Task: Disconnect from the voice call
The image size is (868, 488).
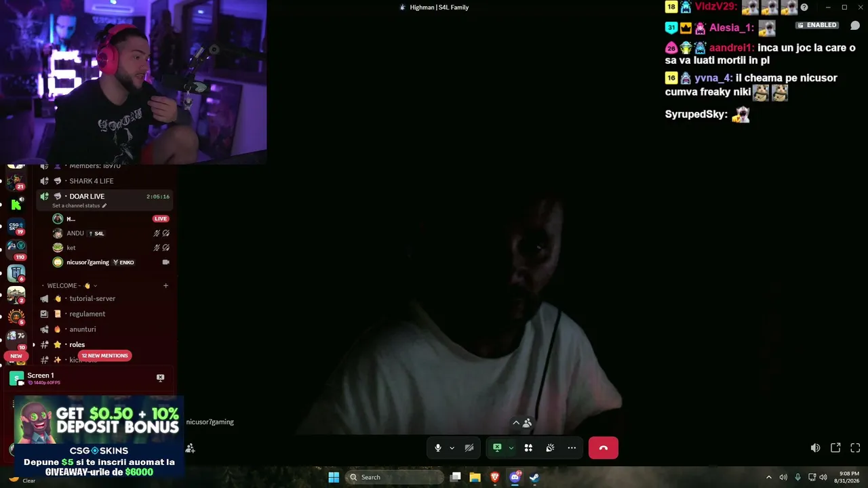Action: tap(603, 448)
